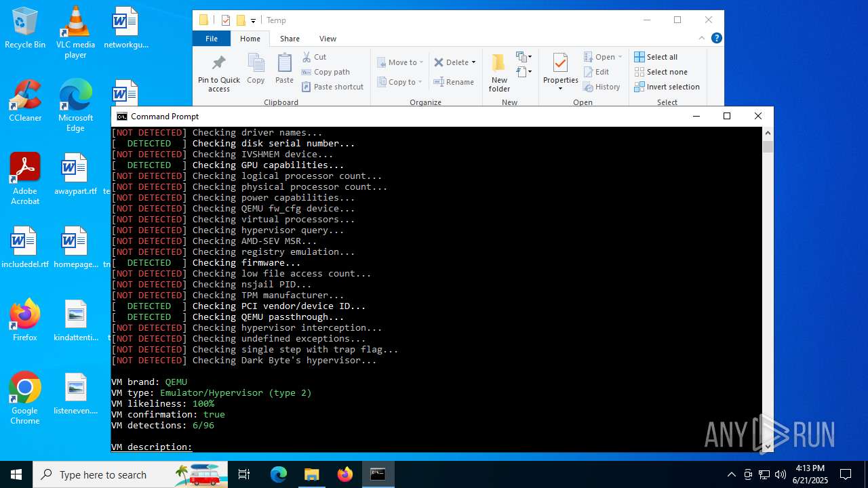Open the notification center icon
The width and height of the screenshot is (868, 488).
coord(846,474)
